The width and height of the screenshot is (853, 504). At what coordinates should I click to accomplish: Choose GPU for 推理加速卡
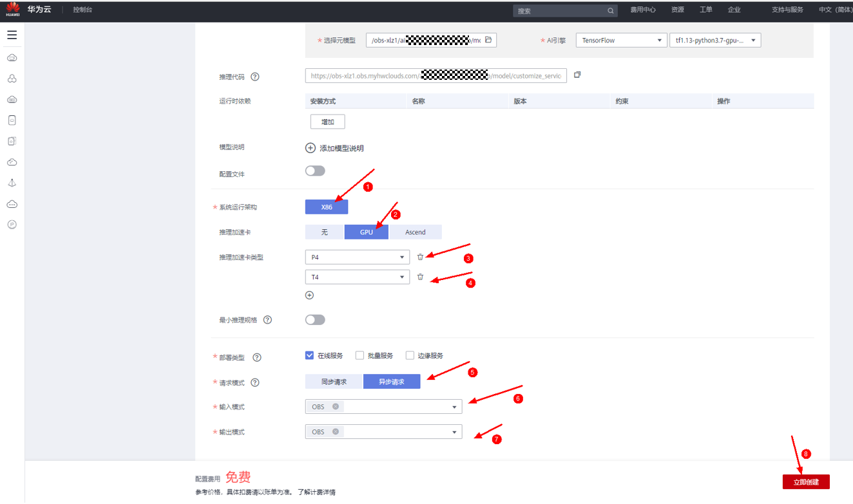[367, 232]
